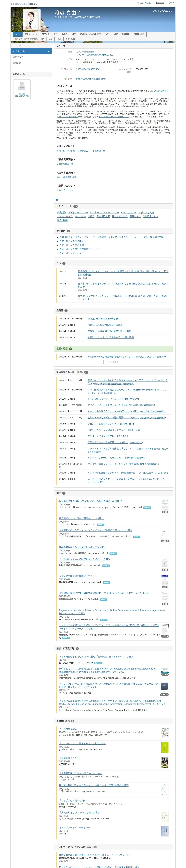The image size is (186, 868).
Task: Click the download badge showing 114
Action: pos(165,636)
